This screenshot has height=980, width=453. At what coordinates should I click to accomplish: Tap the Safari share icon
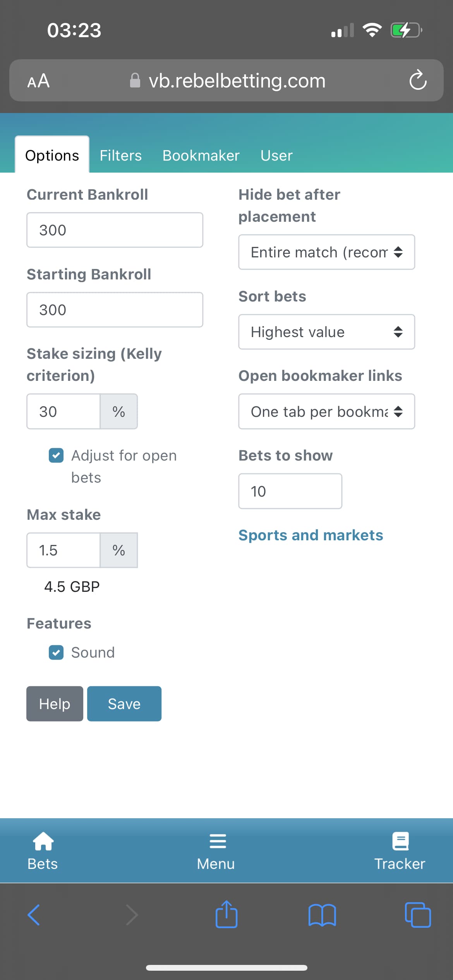(x=226, y=914)
